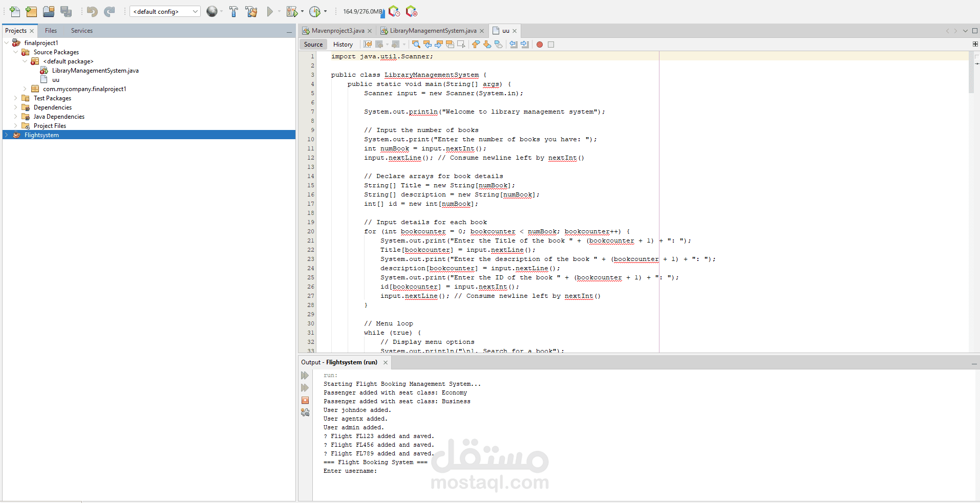Expand the Project Files node
Image resolution: width=980 pixels, height=503 pixels.
coord(15,126)
